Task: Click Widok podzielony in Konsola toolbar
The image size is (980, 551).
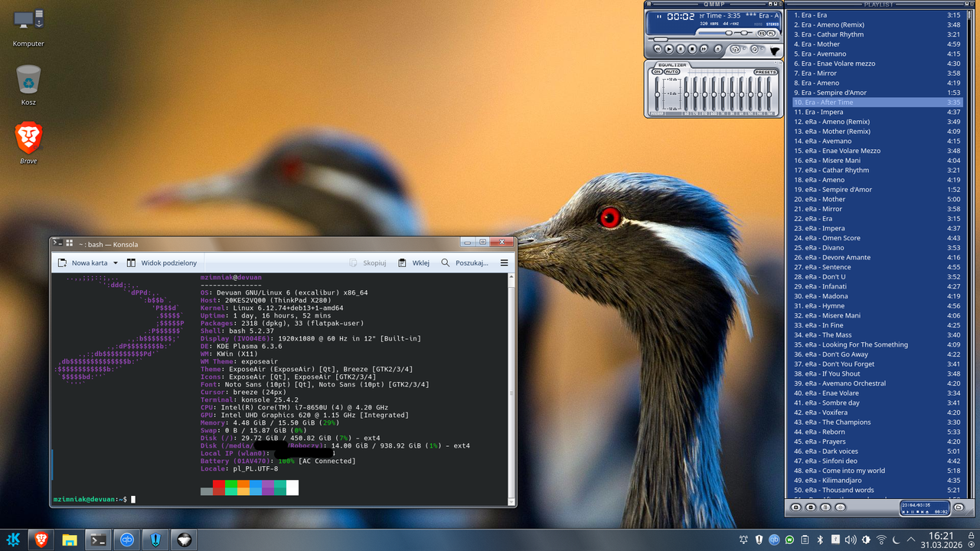Action: (x=162, y=263)
